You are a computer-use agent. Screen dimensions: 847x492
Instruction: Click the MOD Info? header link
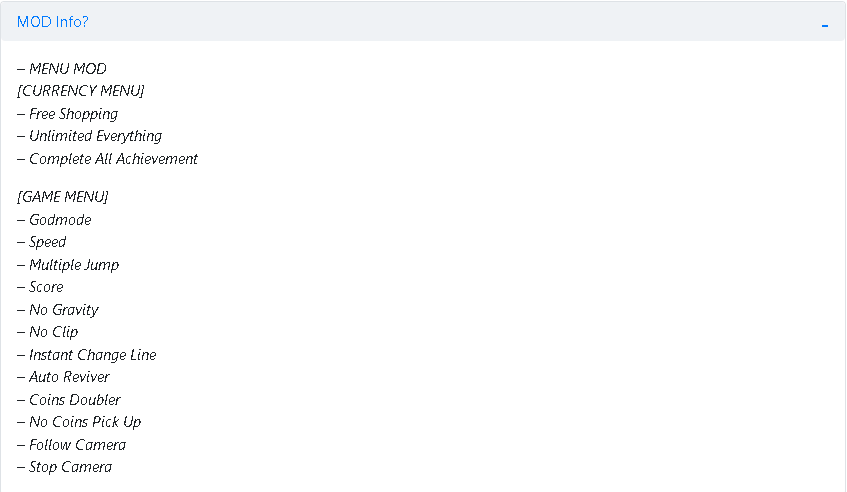52,22
